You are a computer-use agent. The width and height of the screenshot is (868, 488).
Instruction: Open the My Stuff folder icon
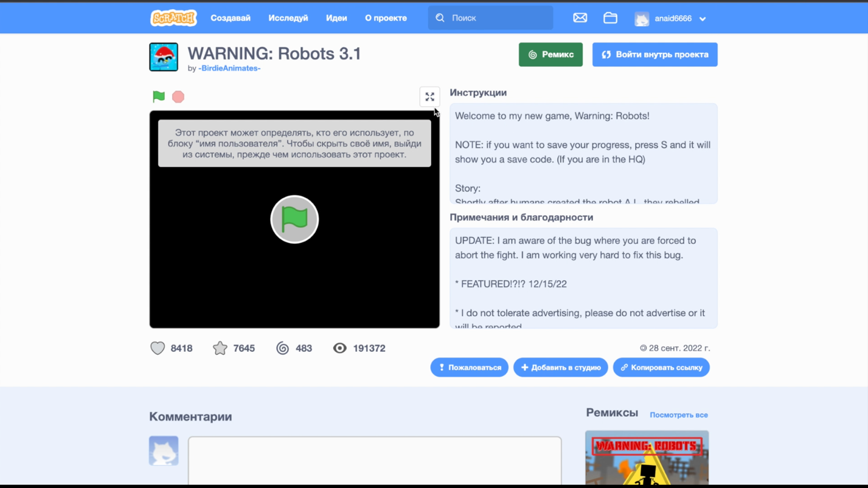[x=610, y=18]
